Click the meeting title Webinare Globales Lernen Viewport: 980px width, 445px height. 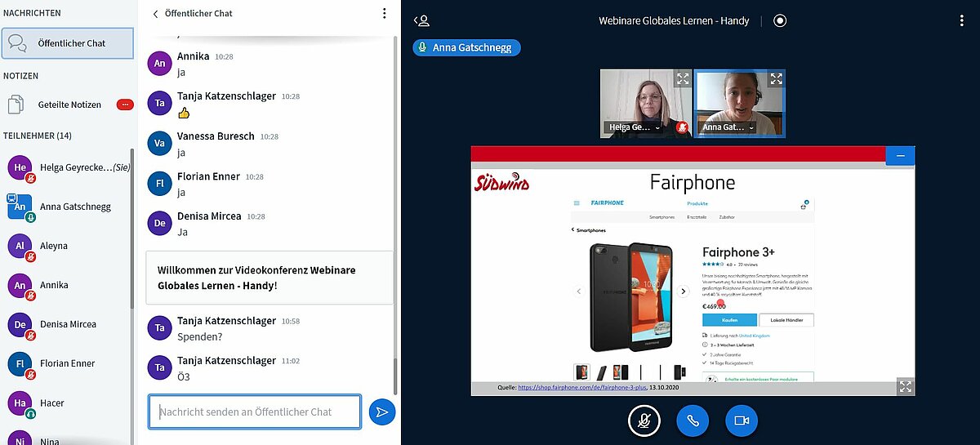click(x=674, y=20)
